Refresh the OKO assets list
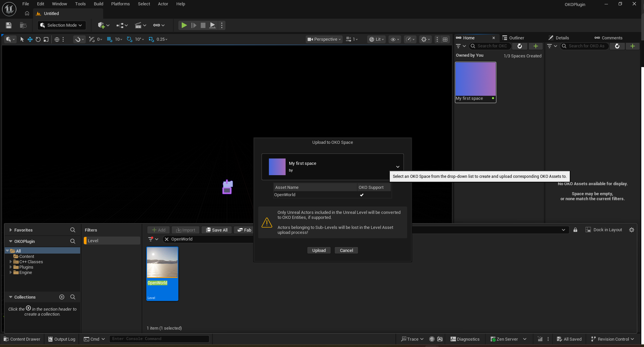Viewport: 644px width, 347px height. point(617,46)
